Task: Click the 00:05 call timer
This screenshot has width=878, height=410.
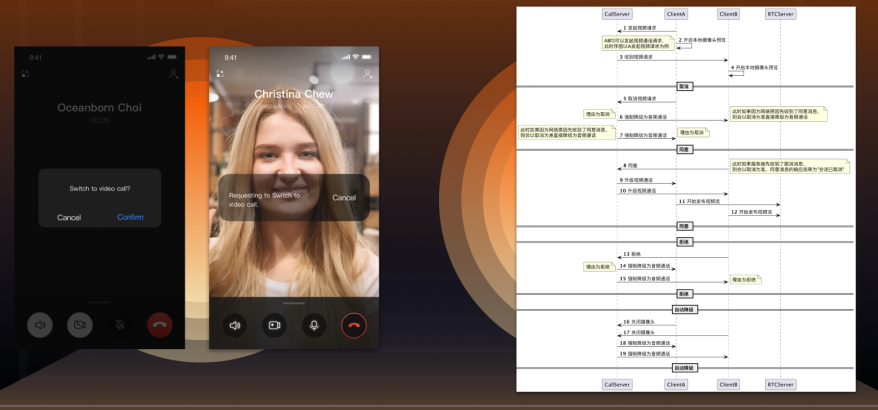Action: (x=100, y=120)
